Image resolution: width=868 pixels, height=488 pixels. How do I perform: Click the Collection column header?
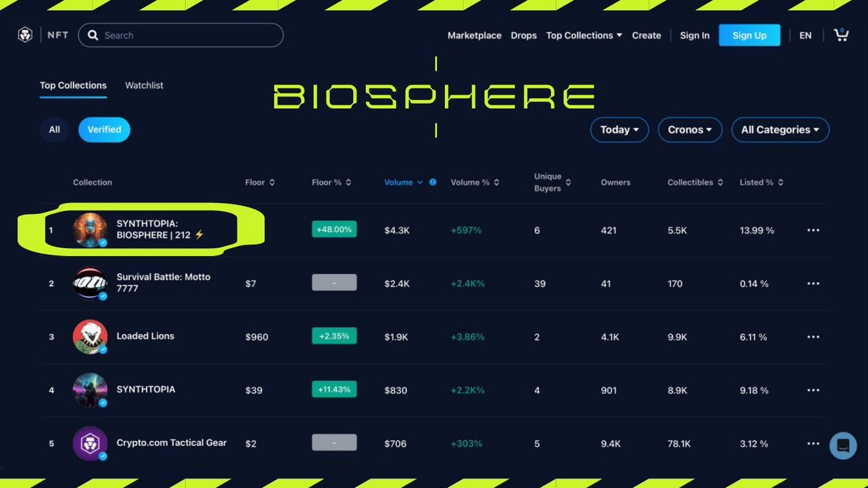[93, 182]
